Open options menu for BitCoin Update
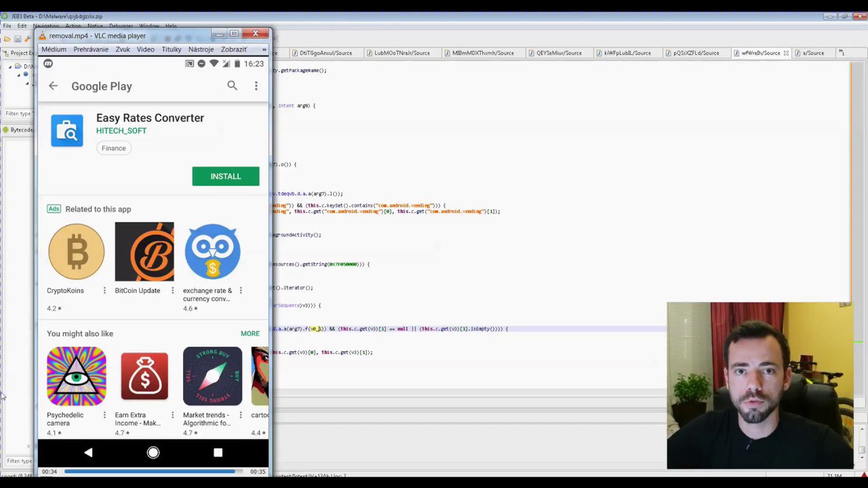 click(172, 291)
